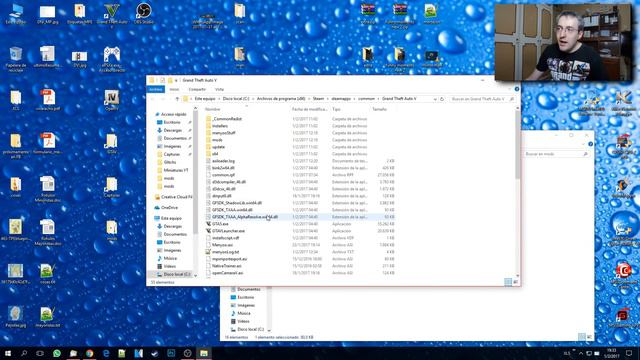The height and width of the screenshot is (360, 640).
Task: Click Este equipo in the address breadcrumb
Action: pos(205,99)
